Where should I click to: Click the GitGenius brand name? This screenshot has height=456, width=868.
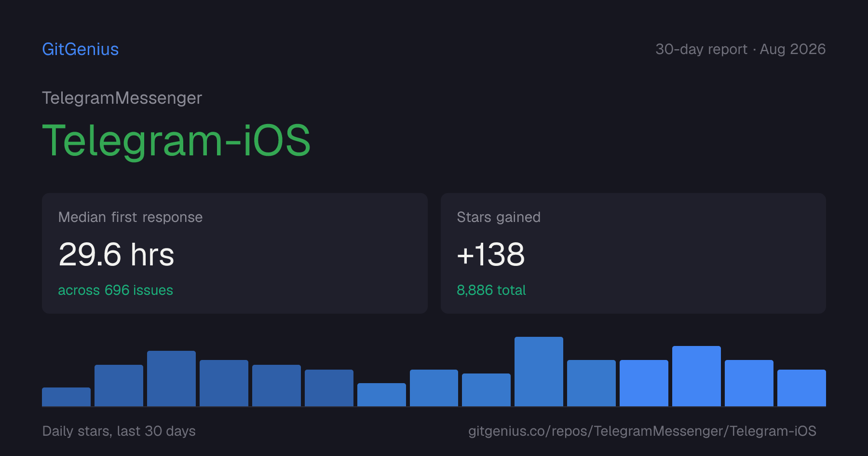(80, 49)
